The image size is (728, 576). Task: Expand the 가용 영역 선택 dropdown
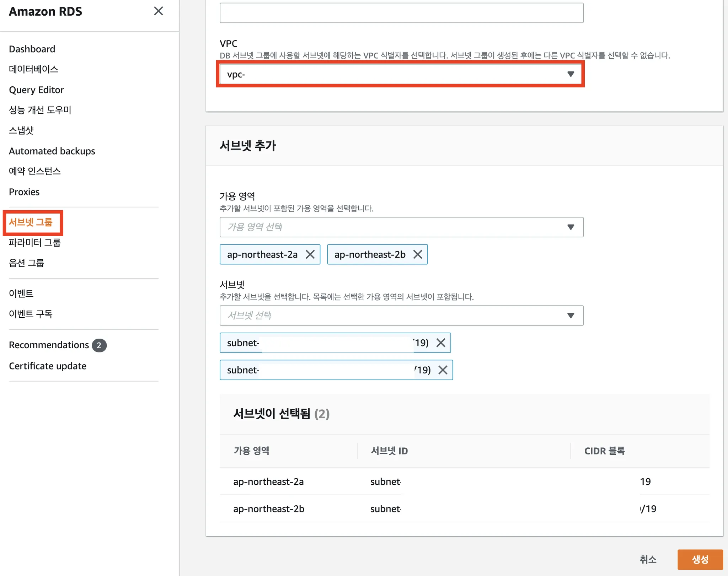point(401,227)
